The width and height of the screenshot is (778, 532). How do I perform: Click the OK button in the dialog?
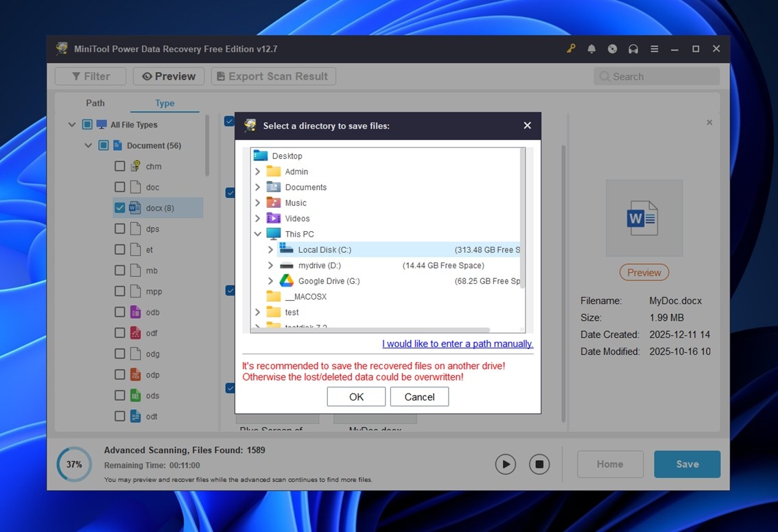coord(356,397)
